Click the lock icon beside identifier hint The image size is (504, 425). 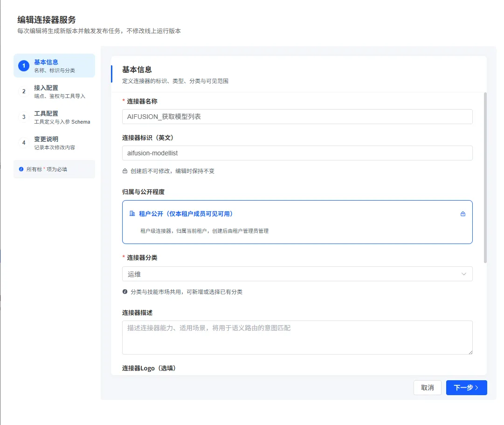click(x=125, y=171)
